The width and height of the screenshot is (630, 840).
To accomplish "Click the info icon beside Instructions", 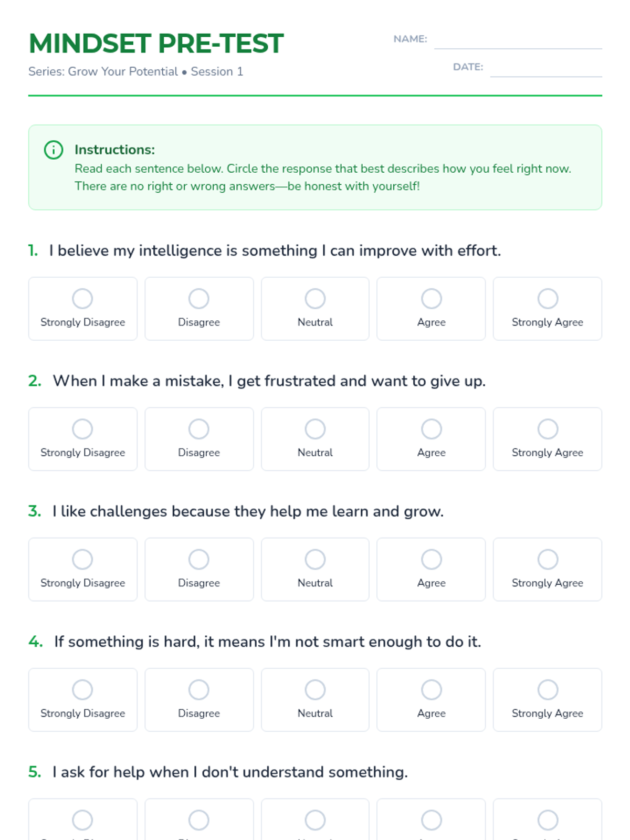I will click(x=54, y=150).
